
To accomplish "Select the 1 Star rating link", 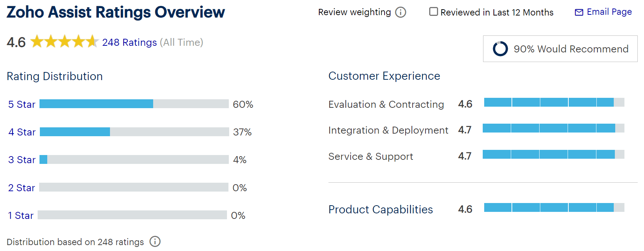I will click(x=21, y=216).
